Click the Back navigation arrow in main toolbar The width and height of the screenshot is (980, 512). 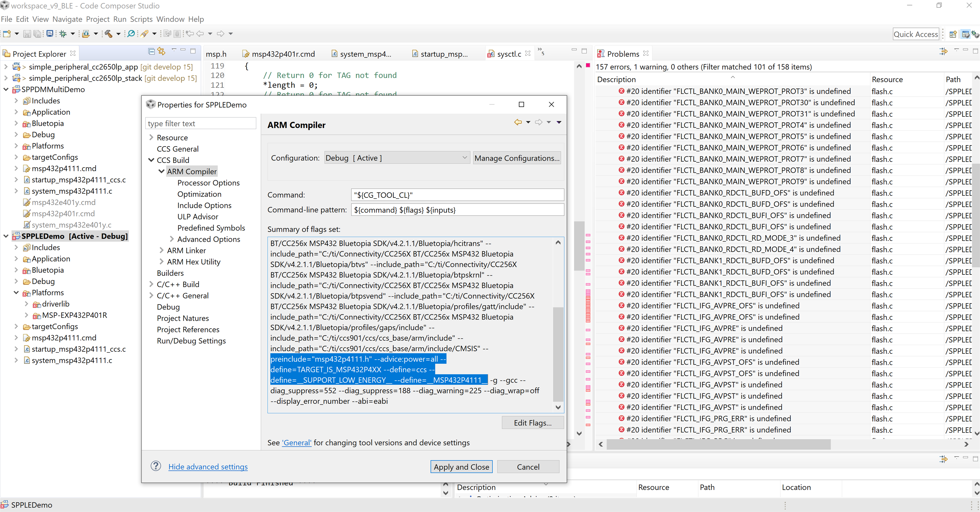[201, 34]
